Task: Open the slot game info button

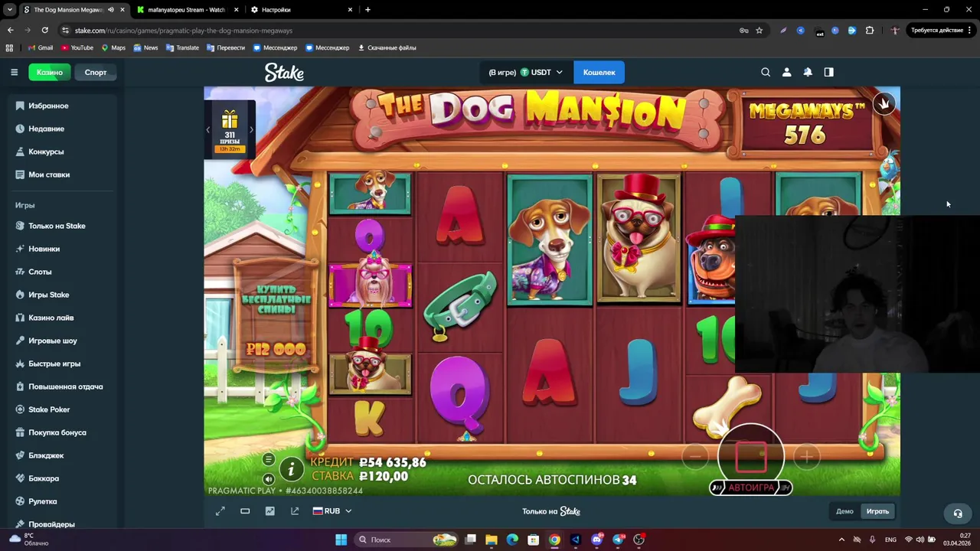Action: click(x=291, y=469)
